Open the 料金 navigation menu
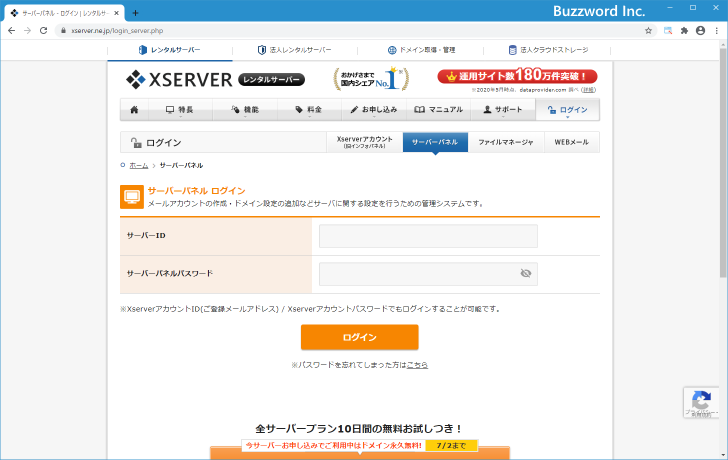Viewport: 728px width, 460px height. tap(309, 110)
